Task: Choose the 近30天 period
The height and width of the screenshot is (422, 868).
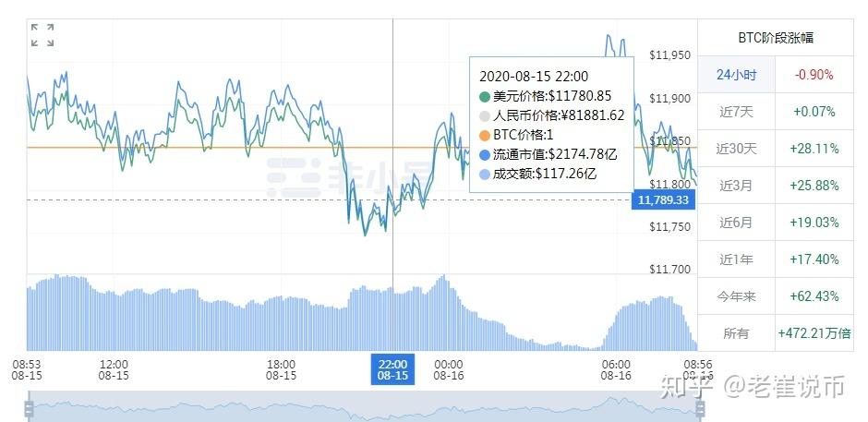Action: (x=736, y=149)
